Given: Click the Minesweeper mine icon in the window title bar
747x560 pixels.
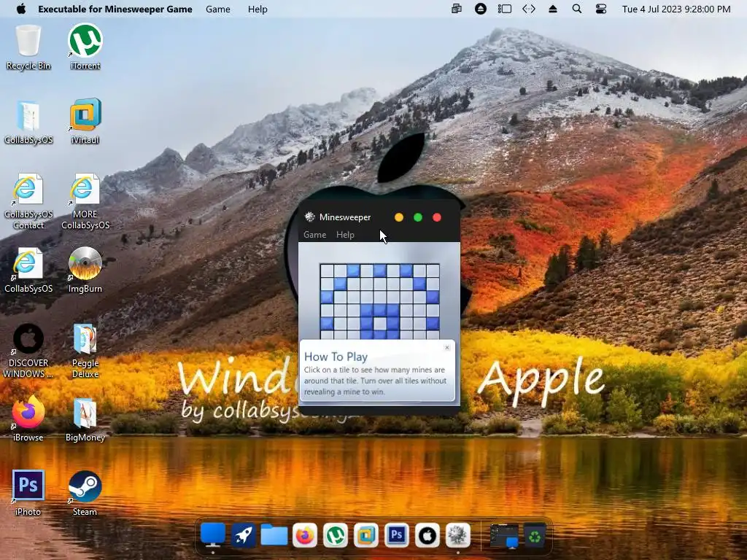Looking at the screenshot, I should tap(309, 217).
